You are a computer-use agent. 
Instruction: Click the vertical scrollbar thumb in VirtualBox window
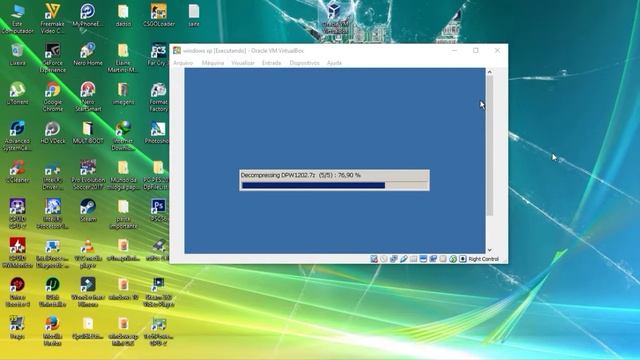click(x=489, y=145)
